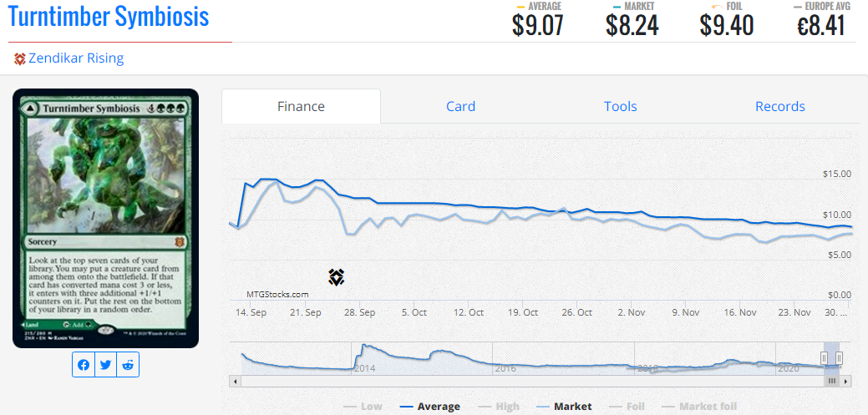Toggle the Low price series in legend
The width and height of the screenshot is (868, 415).
pos(363,407)
